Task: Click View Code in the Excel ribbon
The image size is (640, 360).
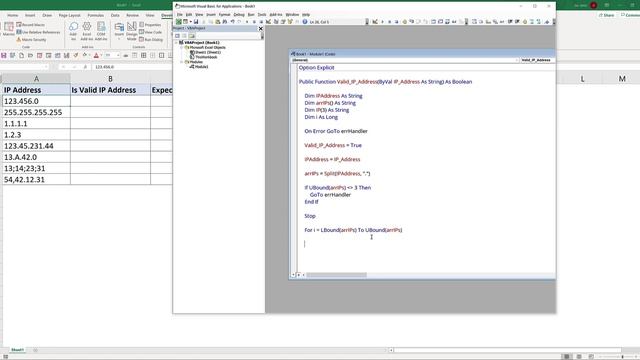Action: coord(151,32)
